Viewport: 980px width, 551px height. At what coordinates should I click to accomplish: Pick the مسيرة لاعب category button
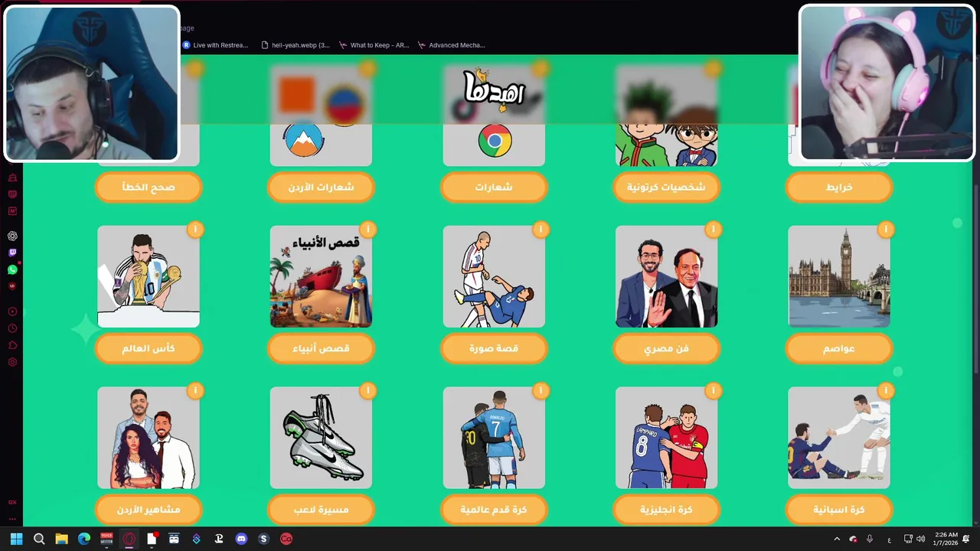tap(322, 510)
